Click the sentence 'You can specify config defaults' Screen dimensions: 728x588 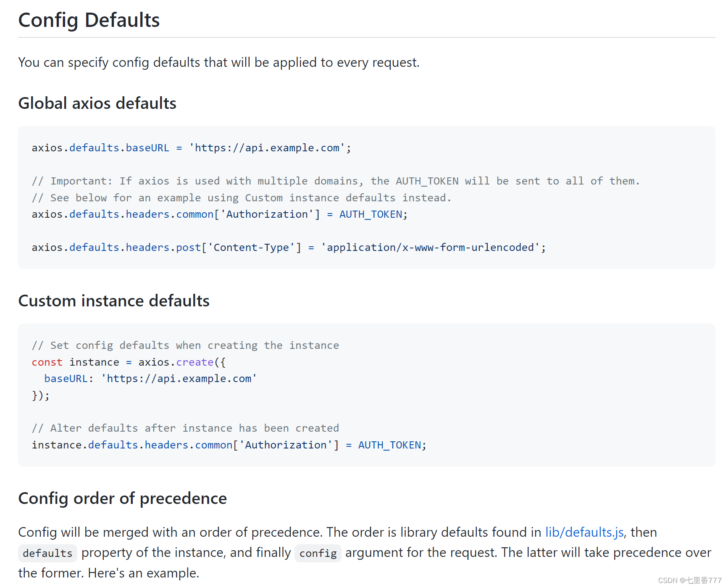pyautogui.click(x=219, y=63)
